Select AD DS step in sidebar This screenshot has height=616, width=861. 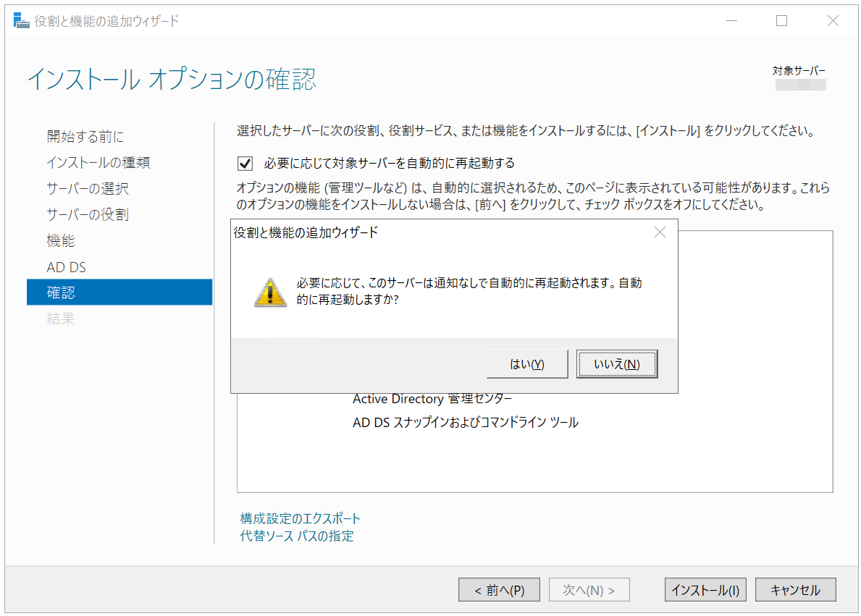(67, 267)
